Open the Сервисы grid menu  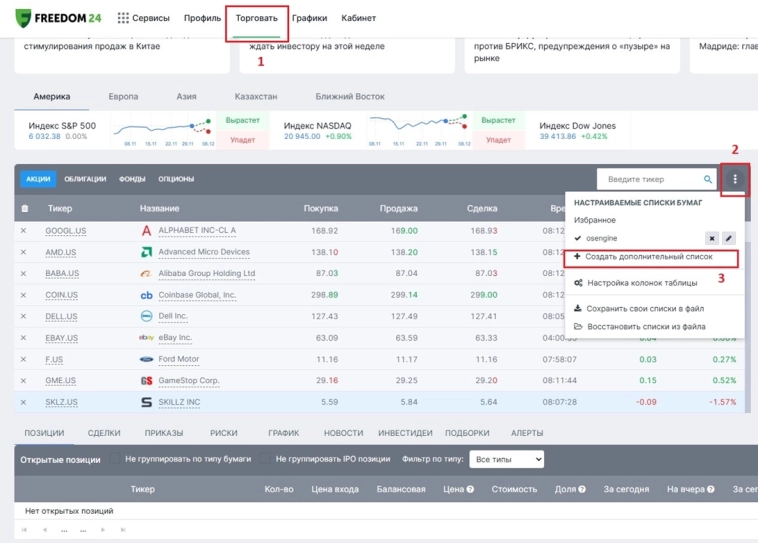[143, 18]
